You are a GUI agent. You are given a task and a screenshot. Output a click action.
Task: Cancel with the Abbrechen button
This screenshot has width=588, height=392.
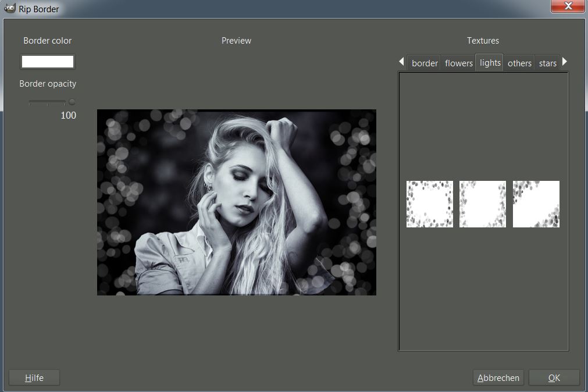[x=498, y=378]
